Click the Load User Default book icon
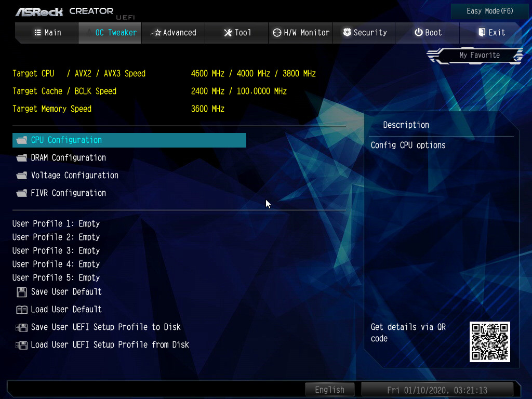 (x=21, y=310)
